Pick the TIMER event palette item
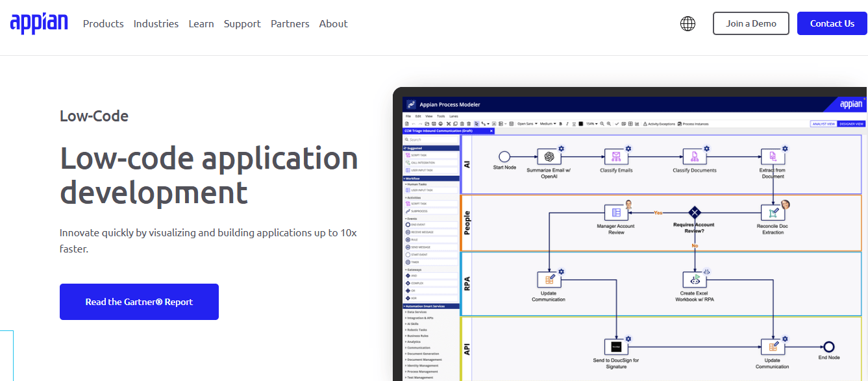The height and width of the screenshot is (381, 868). point(431,262)
